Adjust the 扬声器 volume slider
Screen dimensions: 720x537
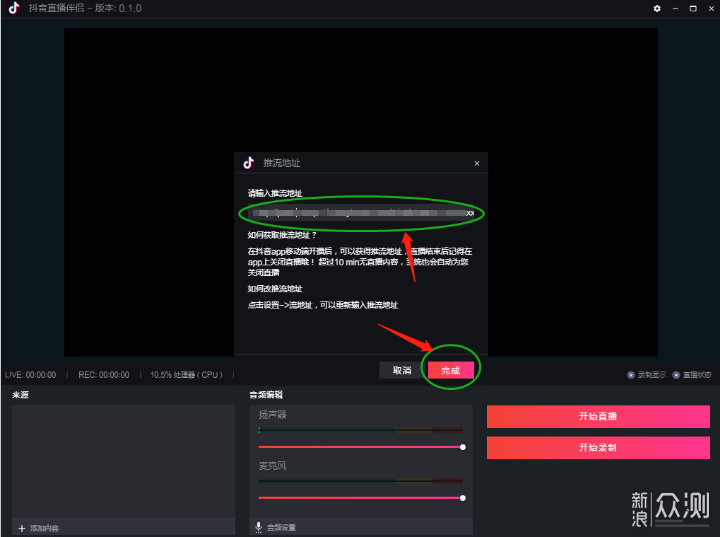coord(360,447)
